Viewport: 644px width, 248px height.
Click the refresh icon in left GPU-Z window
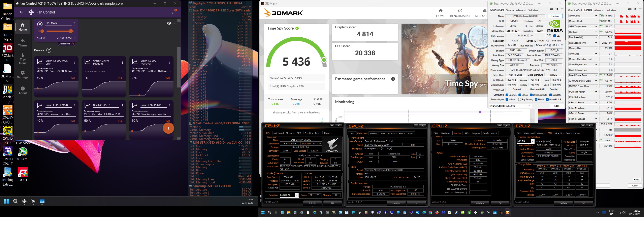(557, 9)
